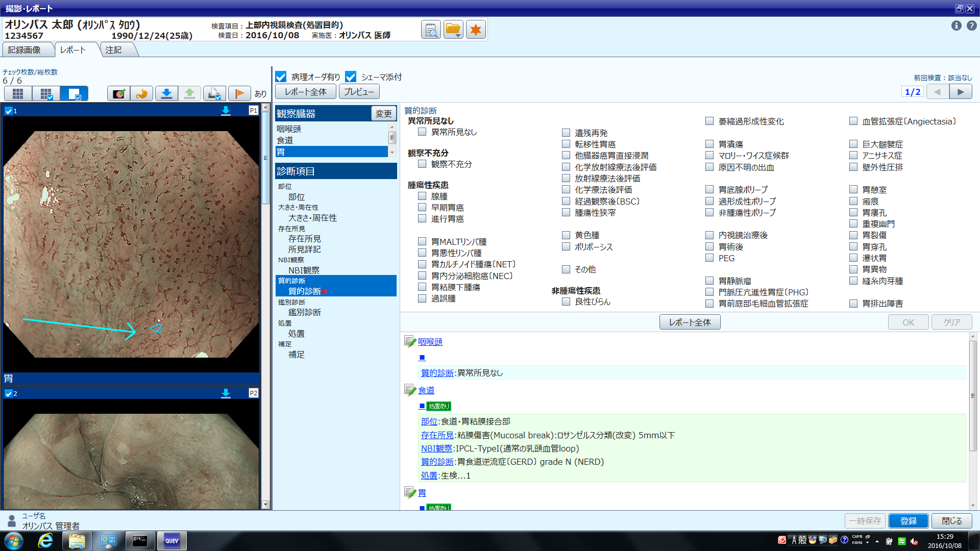Image resolution: width=980 pixels, height=551 pixels.
Task: Select 鑑別診断 in the diagnosis item list
Action: 305,312
